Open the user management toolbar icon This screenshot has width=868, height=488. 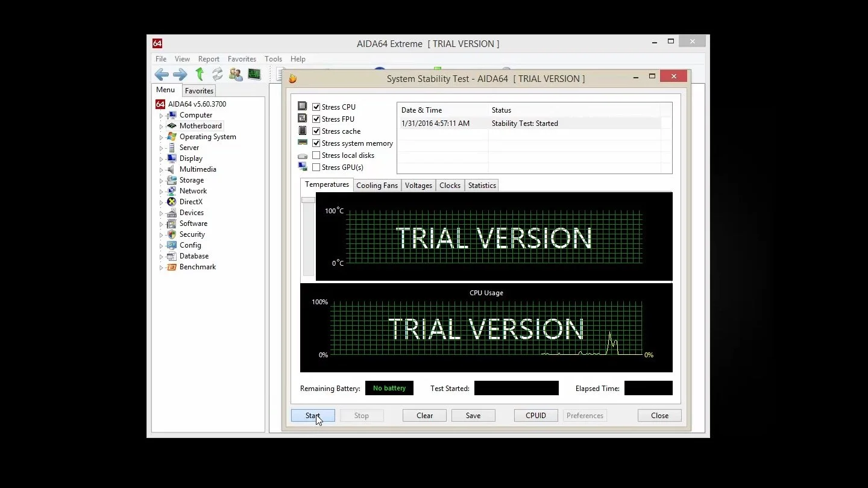click(x=236, y=74)
